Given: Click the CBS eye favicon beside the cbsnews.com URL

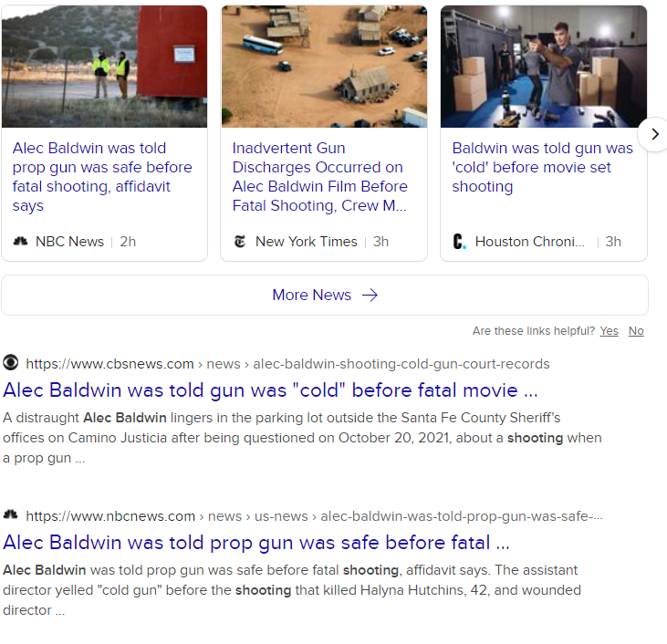Looking at the screenshot, I should coord(11,363).
